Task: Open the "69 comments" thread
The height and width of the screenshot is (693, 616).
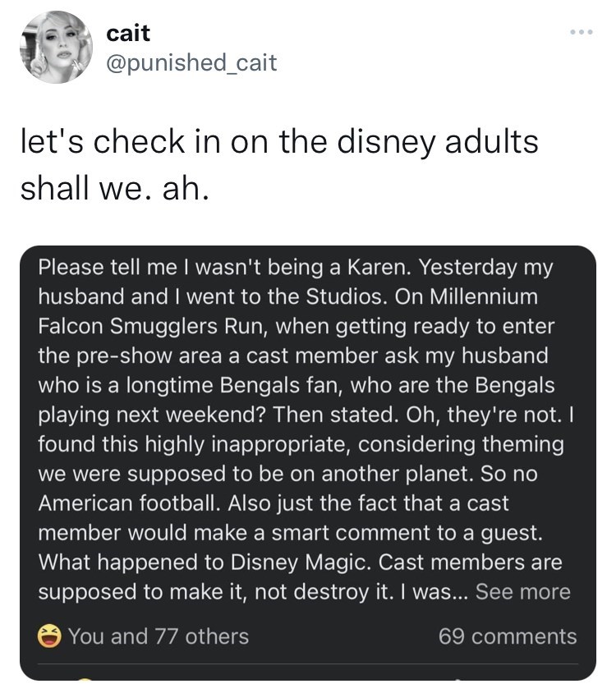Action: tap(507, 636)
